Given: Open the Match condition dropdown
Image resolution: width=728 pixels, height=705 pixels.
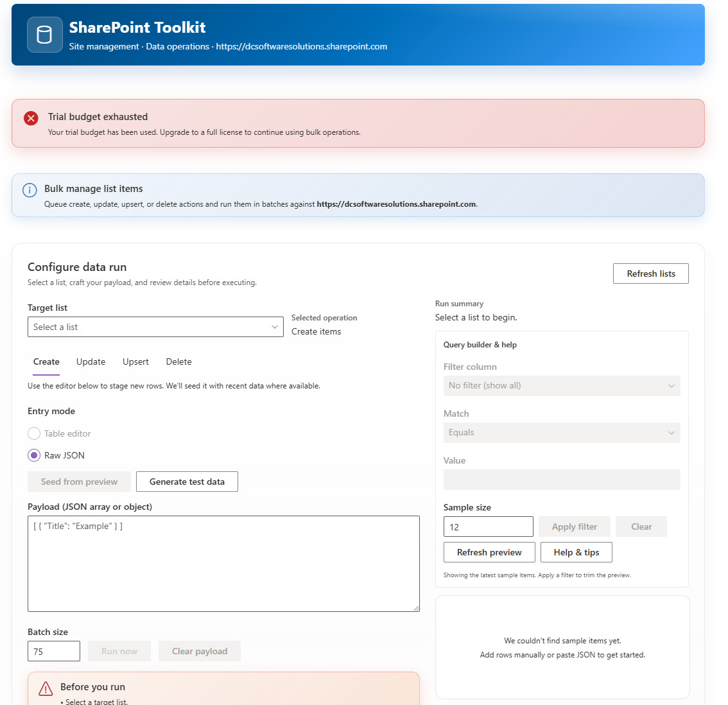Looking at the screenshot, I should tap(562, 433).
